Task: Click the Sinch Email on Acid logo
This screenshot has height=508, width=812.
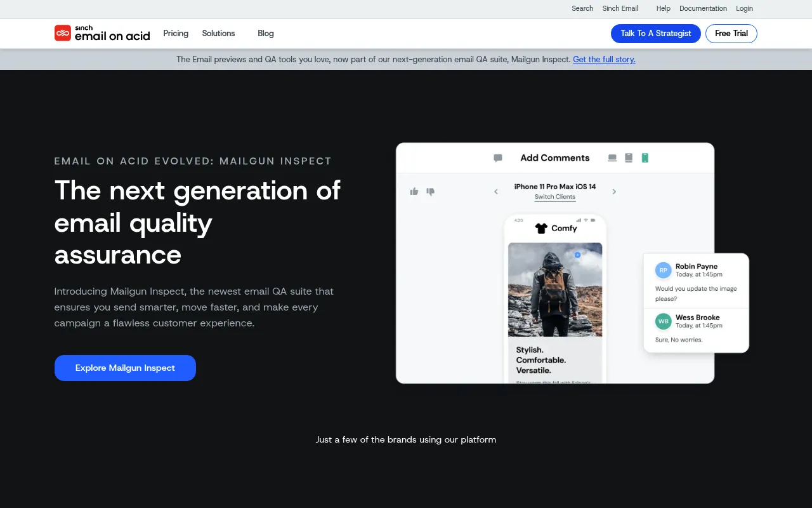Action: point(102,33)
